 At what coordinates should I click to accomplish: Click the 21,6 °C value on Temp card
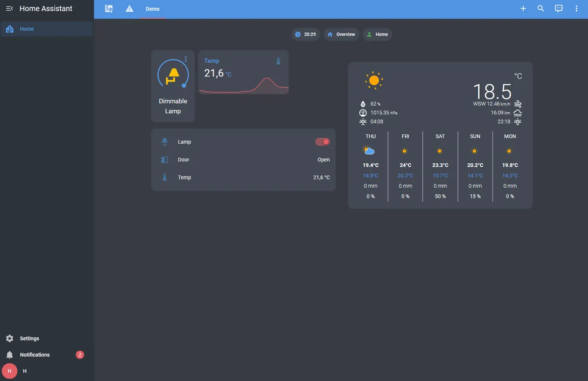[x=218, y=73]
